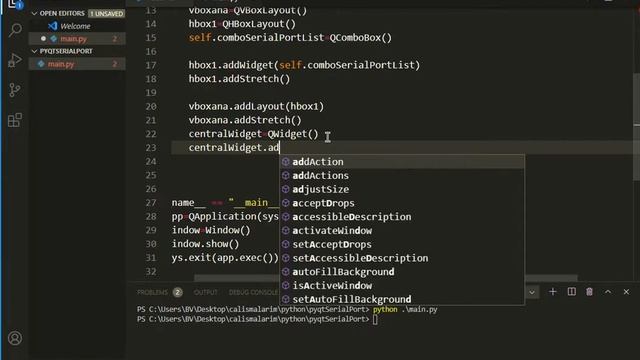The width and height of the screenshot is (640, 360).
Task: Switch to the OUTPUT panel tab
Action: click(205, 292)
